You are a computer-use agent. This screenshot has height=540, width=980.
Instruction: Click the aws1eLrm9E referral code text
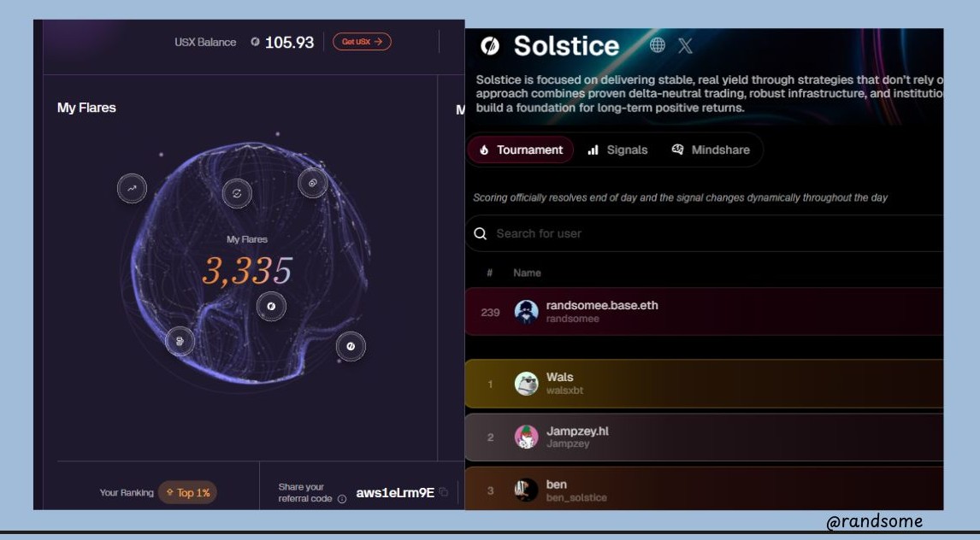click(x=395, y=492)
